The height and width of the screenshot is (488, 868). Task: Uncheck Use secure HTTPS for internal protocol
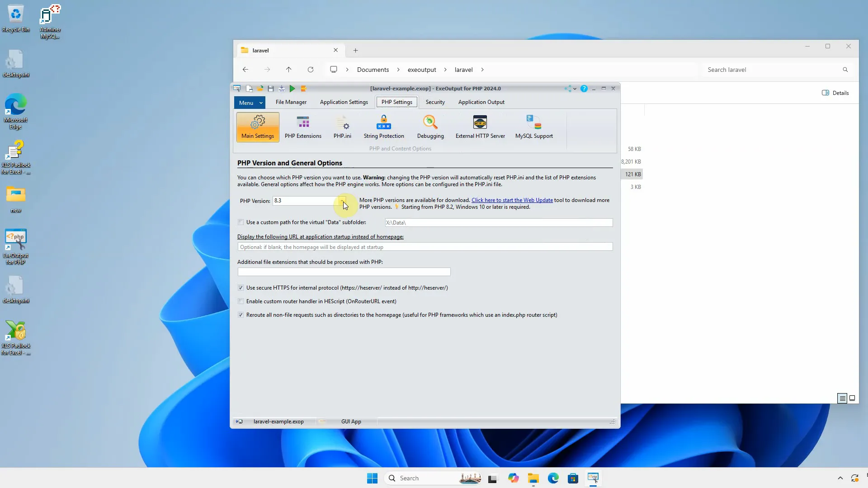(x=241, y=288)
